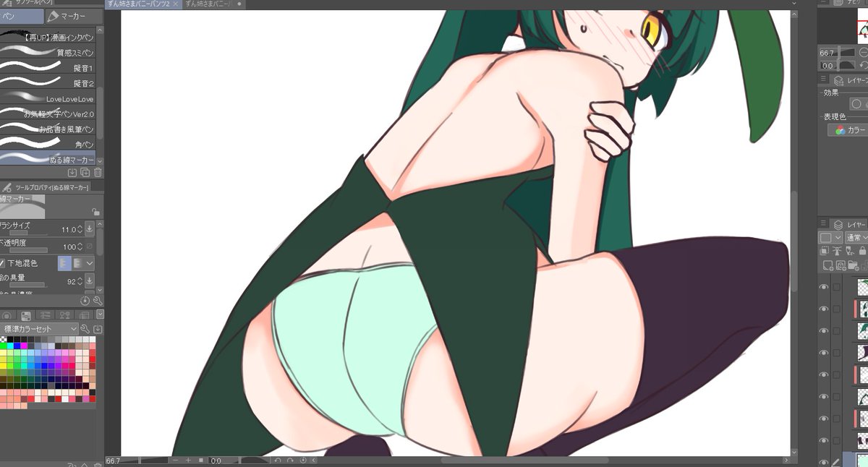This screenshot has height=467, width=868.
Task: Select the second 下地混色 blend mode button
Action: coord(77,263)
